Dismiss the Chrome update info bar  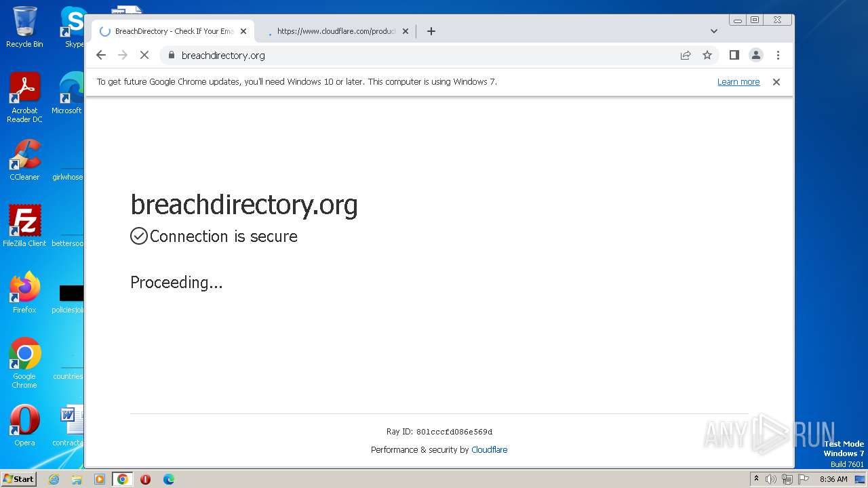point(776,82)
